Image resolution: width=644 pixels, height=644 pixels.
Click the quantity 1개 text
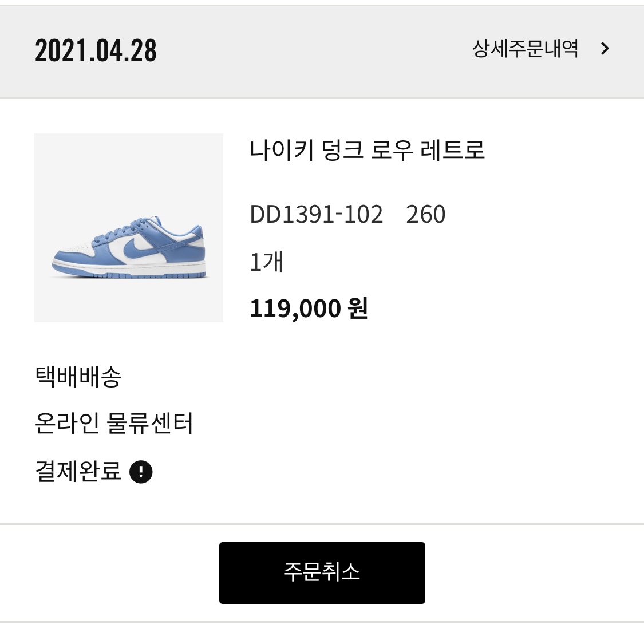[x=266, y=262]
